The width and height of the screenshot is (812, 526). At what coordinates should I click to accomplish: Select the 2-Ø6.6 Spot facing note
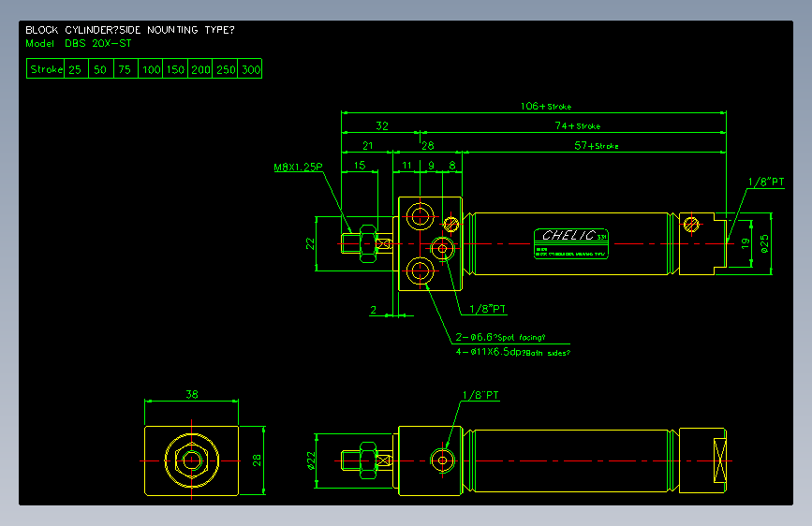[x=500, y=337]
